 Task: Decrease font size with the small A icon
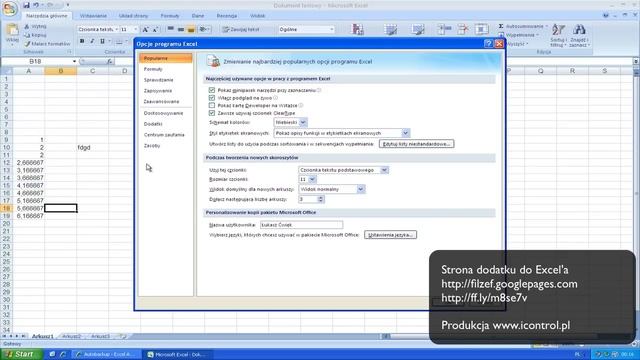[155, 29]
